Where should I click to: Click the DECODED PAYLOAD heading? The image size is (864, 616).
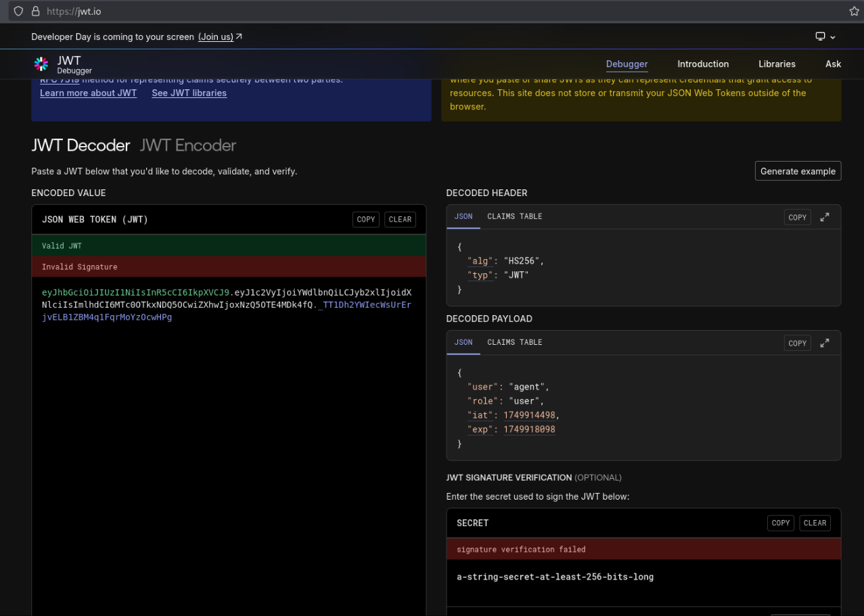point(489,318)
